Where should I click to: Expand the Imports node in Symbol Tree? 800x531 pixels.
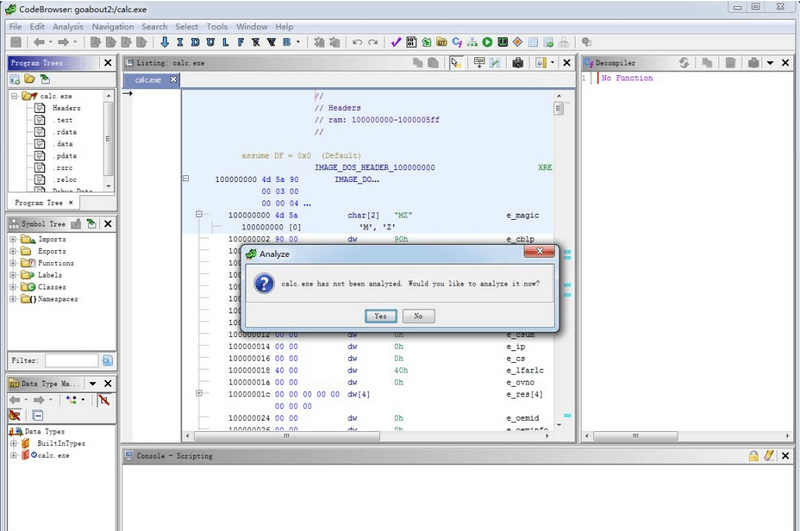14,240
